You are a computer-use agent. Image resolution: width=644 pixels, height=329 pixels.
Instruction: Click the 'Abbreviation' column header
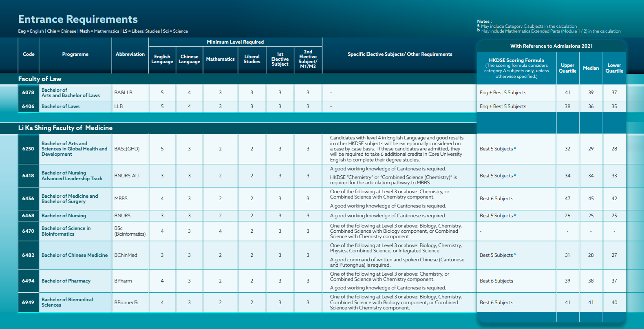coord(130,54)
